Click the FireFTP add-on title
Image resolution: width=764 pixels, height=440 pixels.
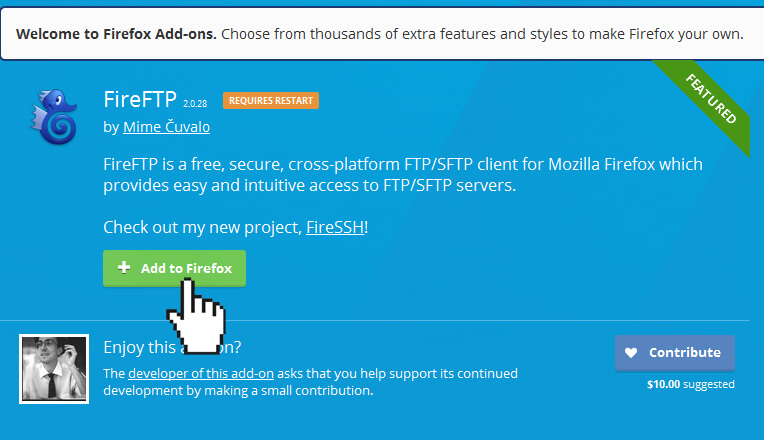[140, 100]
